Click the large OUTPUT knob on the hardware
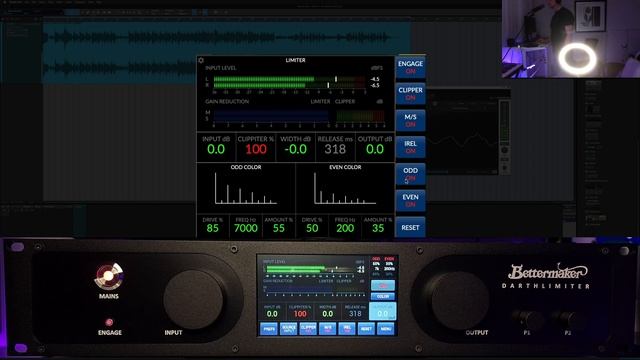This screenshot has height=360, width=640. click(x=460, y=300)
